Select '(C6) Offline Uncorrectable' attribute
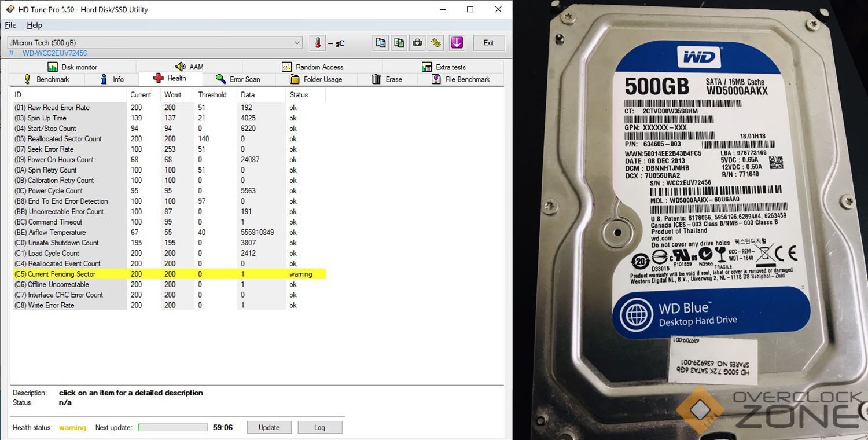Image resolution: width=868 pixels, height=440 pixels. [169, 285]
